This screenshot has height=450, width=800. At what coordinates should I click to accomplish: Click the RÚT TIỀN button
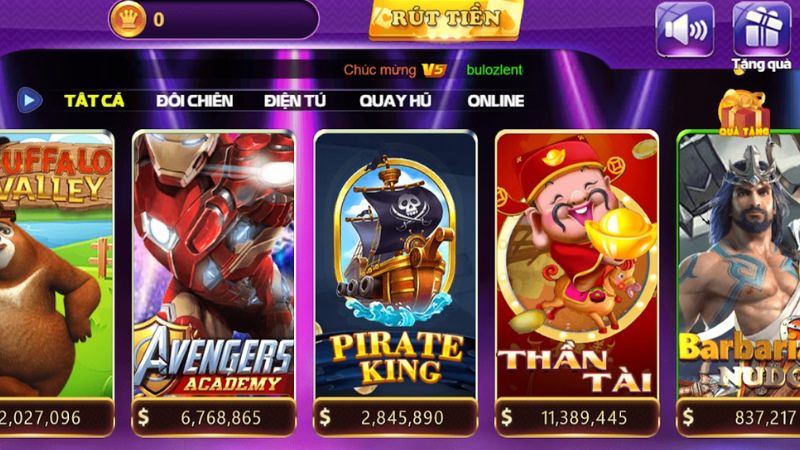tap(446, 19)
